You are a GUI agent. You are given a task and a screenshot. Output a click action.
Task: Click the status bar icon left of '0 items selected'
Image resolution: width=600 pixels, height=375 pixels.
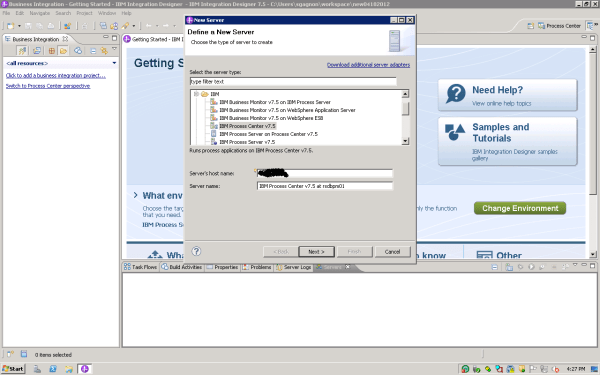tap(24, 354)
